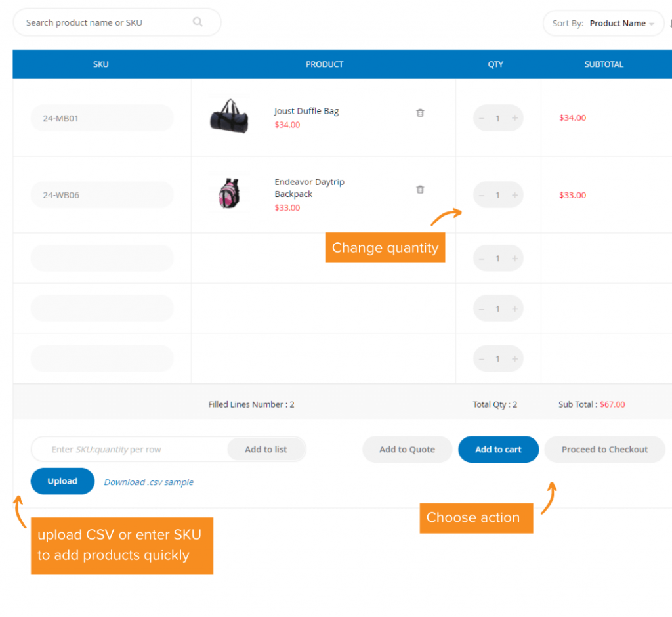
Task: Increase quantity of Endeavor Daytrip Backpack
Action: click(514, 195)
